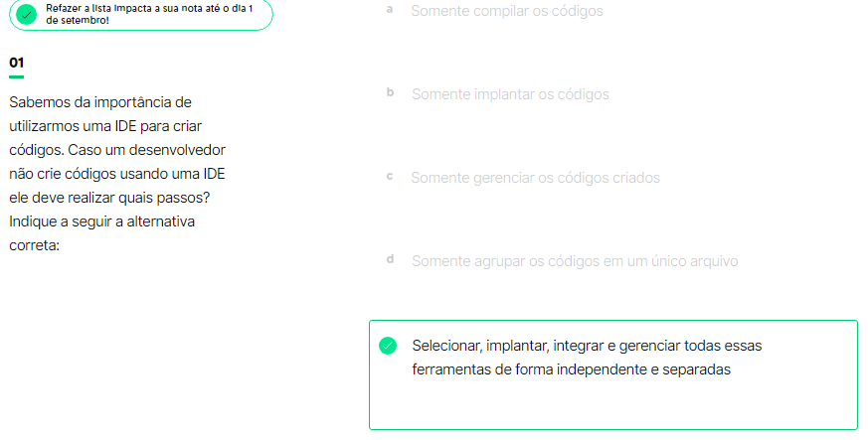Select the letter 'd' option marker
Image resolution: width=868 pixels, height=440 pixels.
point(390,259)
